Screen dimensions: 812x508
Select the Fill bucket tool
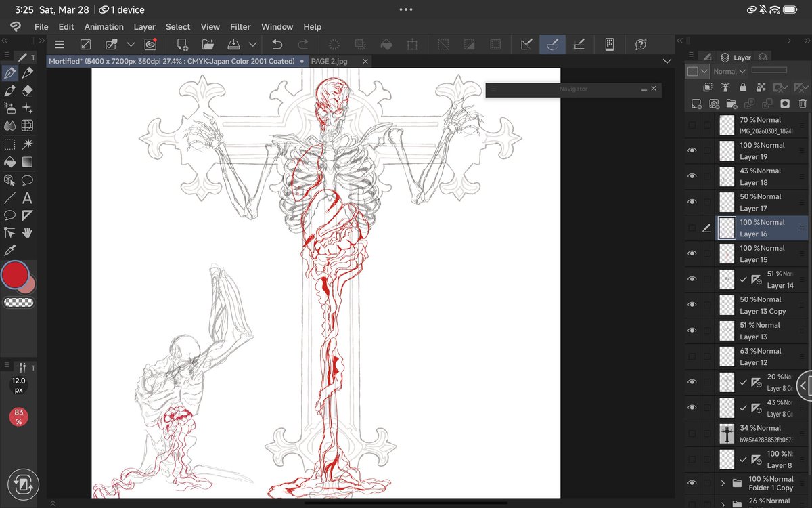9,162
